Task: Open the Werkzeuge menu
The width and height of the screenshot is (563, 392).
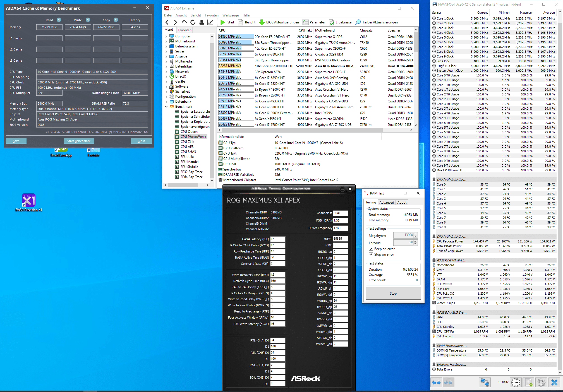Action: (230, 15)
